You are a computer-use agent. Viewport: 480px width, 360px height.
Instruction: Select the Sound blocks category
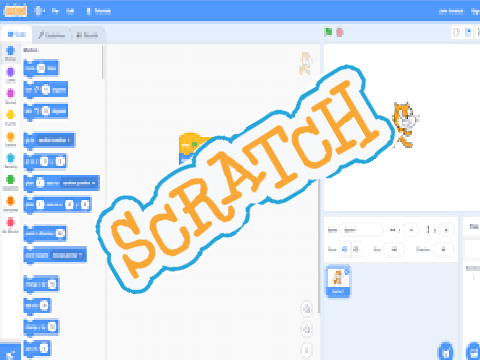click(10, 96)
